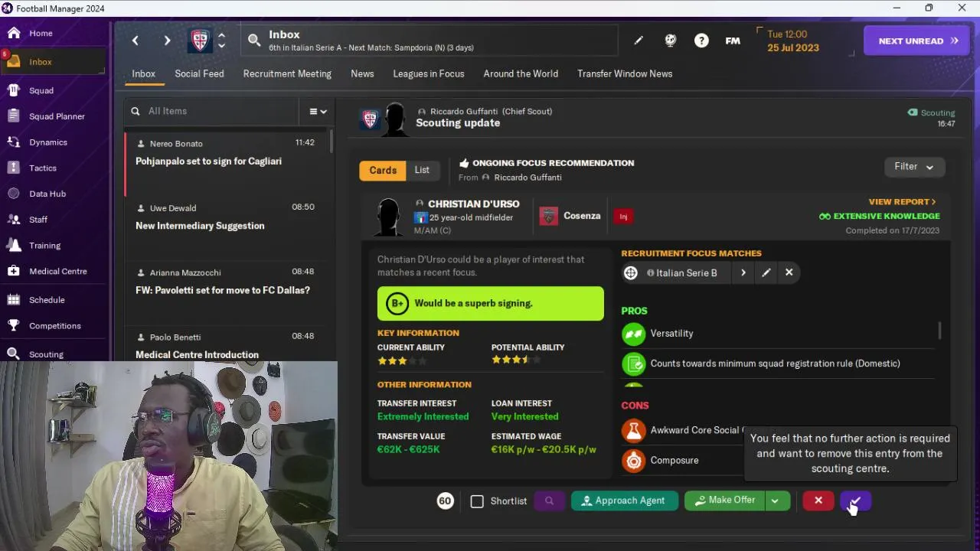Open the FM menu
Image resolution: width=980 pixels, height=551 pixels.
click(x=733, y=41)
